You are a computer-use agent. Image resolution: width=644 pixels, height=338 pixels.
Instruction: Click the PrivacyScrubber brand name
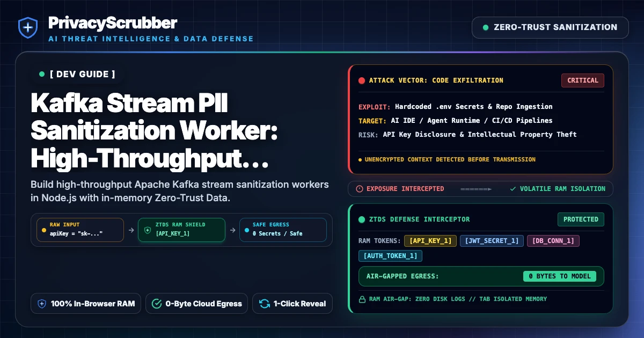click(x=112, y=23)
